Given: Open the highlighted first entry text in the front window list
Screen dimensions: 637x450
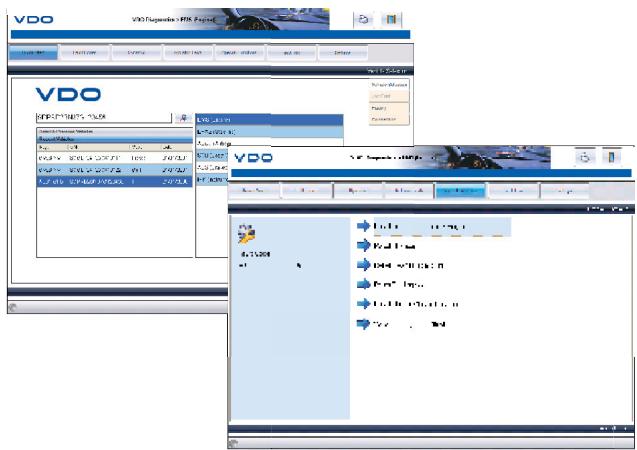Looking at the screenshot, I should 419,227.
